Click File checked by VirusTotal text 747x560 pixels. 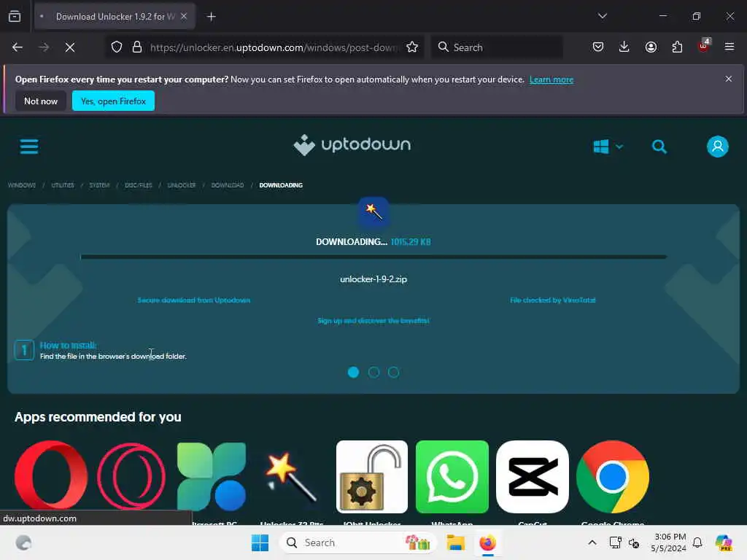click(553, 300)
